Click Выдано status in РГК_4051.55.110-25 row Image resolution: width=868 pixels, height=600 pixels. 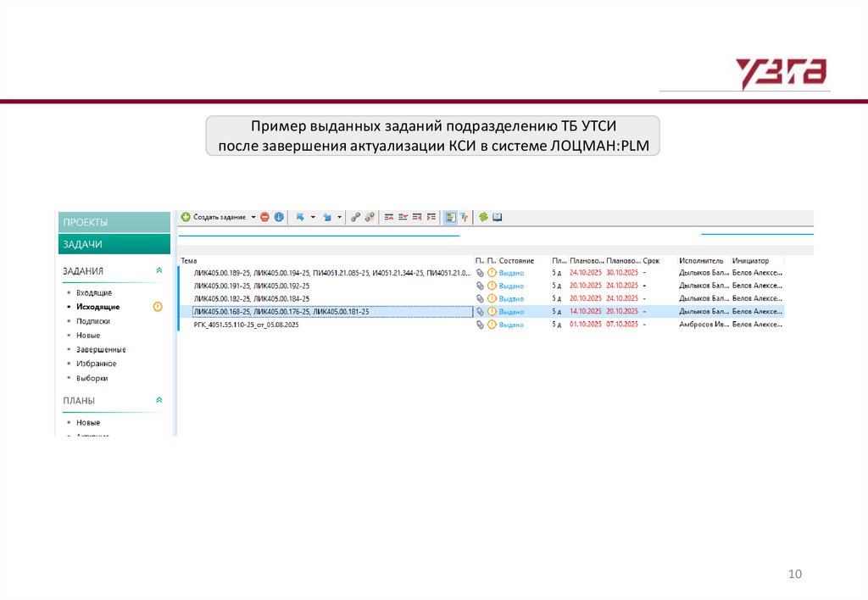pyautogui.click(x=511, y=325)
